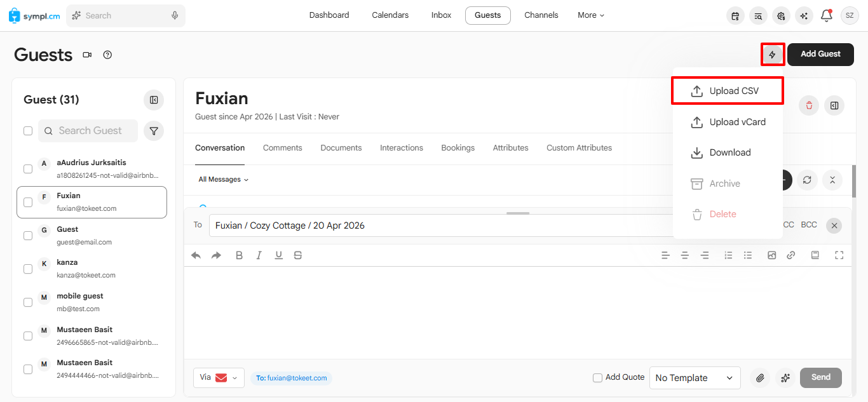Screen dimensions: 868x402
Task: Open the settings gear with dollar icon
Action: click(781, 16)
